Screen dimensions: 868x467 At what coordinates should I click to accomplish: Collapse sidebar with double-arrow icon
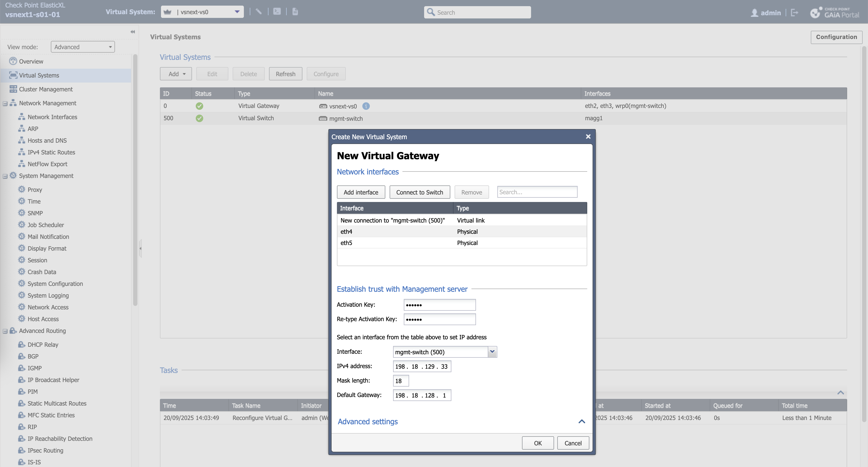[133, 32]
